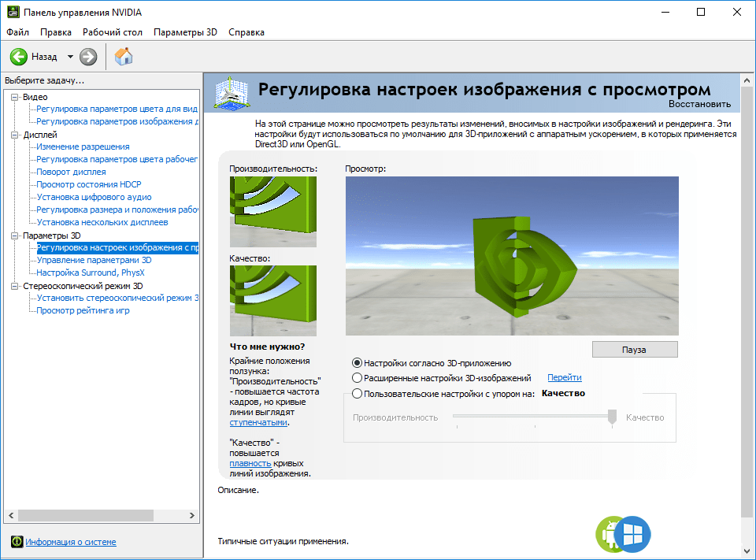The height and width of the screenshot is (560, 756).
Task: Select 'Настройки согласно 3D-приложению' radio button
Action: pos(358,363)
